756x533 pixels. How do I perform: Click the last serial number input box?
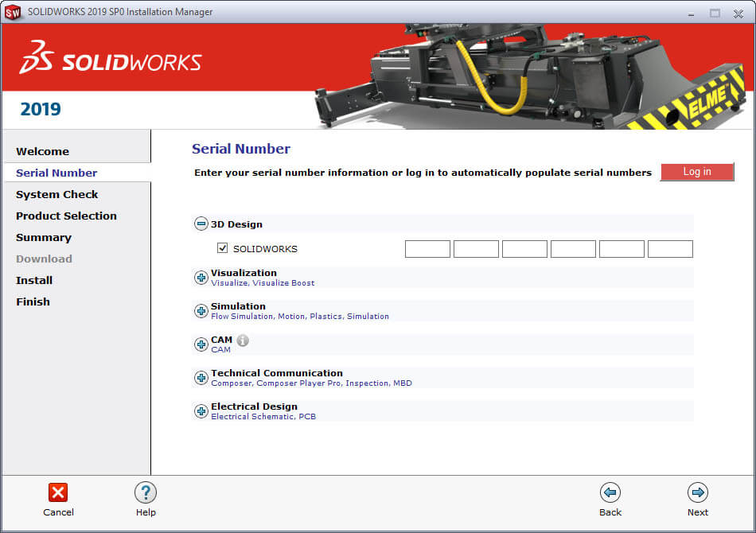(670, 248)
